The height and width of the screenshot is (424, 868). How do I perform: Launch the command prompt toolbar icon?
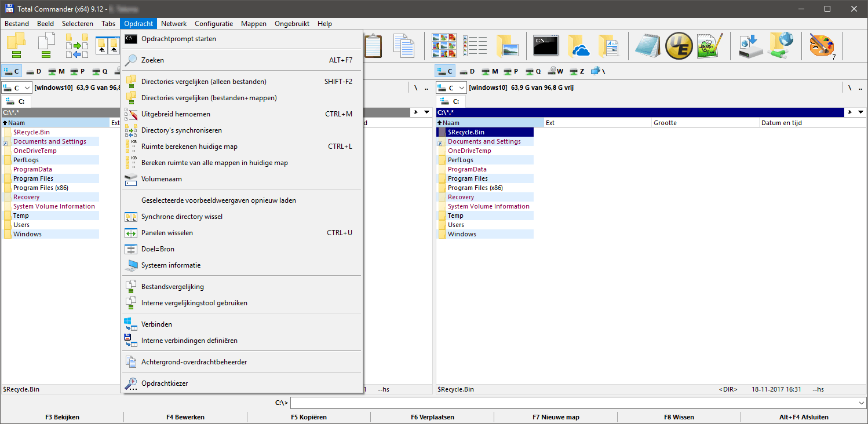point(546,45)
